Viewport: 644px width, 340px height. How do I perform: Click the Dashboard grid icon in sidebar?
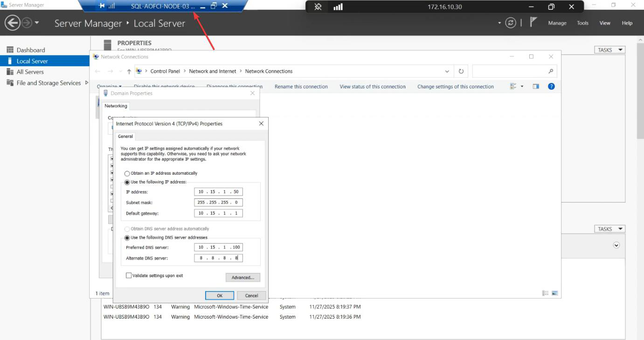pos(10,50)
